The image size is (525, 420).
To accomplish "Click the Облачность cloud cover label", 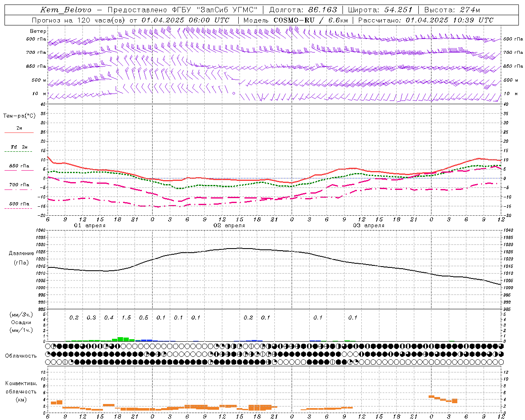I will coord(21,356).
